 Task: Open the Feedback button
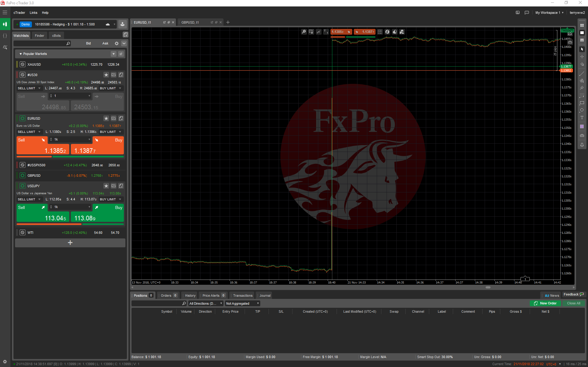[573, 295]
